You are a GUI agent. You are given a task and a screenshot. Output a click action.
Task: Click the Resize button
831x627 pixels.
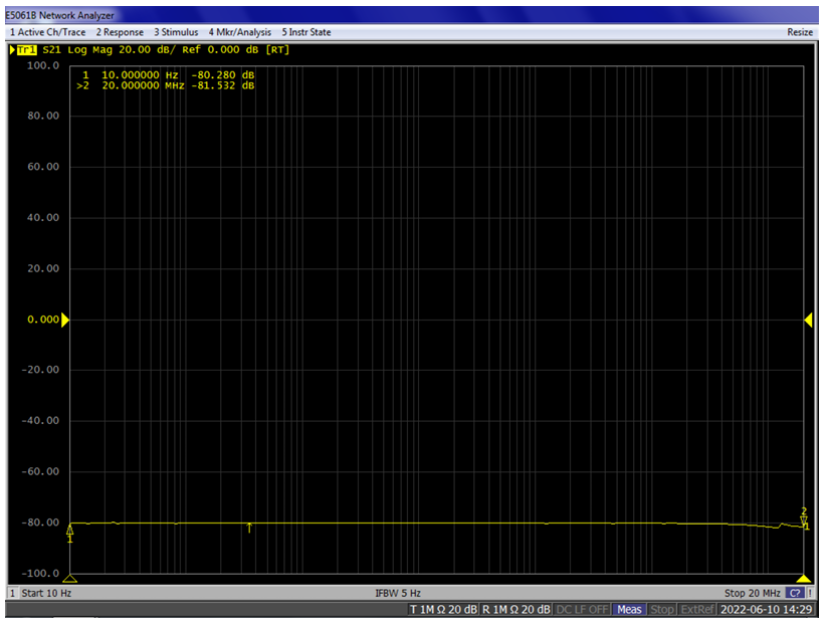point(800,32)
